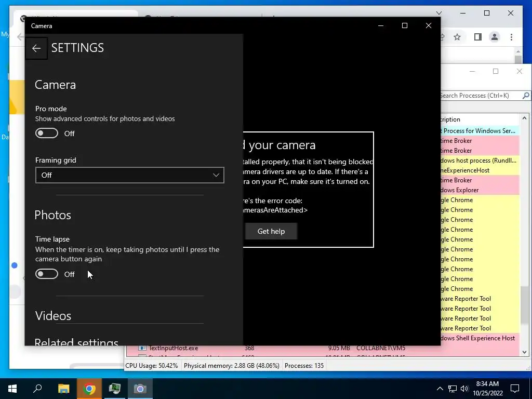Viewport: 532px width, 399px height.
Task: Open volume tray icon
Action: click(464, 389)
